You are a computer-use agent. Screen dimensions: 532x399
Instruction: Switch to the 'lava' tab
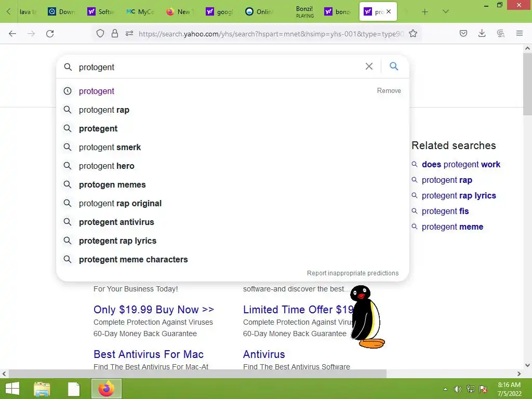point(27,11)
